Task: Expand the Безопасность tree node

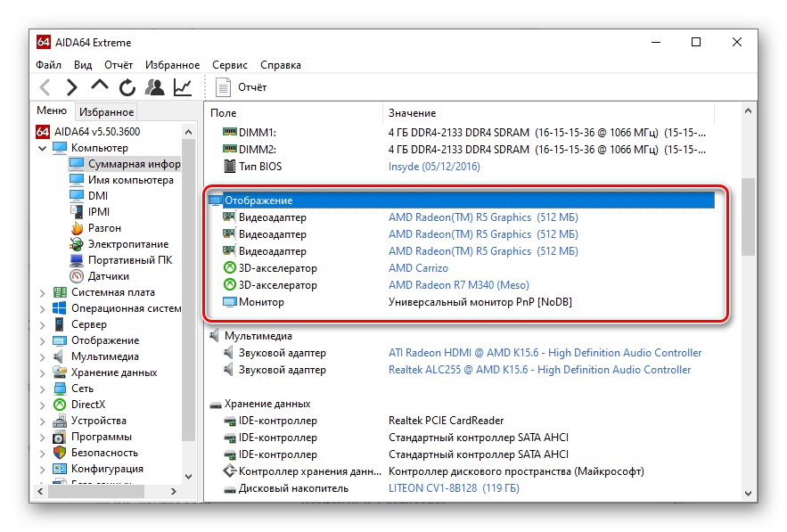Action: coord(43,454)
